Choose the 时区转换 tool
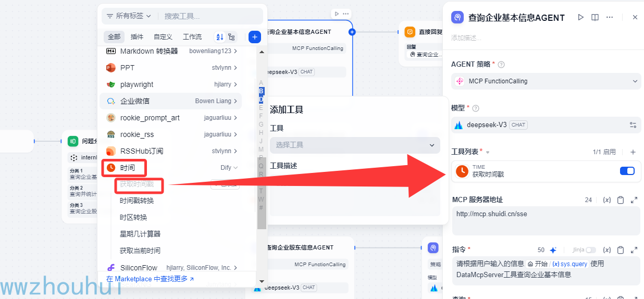This screenshot has height=299, width=644. click(x=133, y=218)
